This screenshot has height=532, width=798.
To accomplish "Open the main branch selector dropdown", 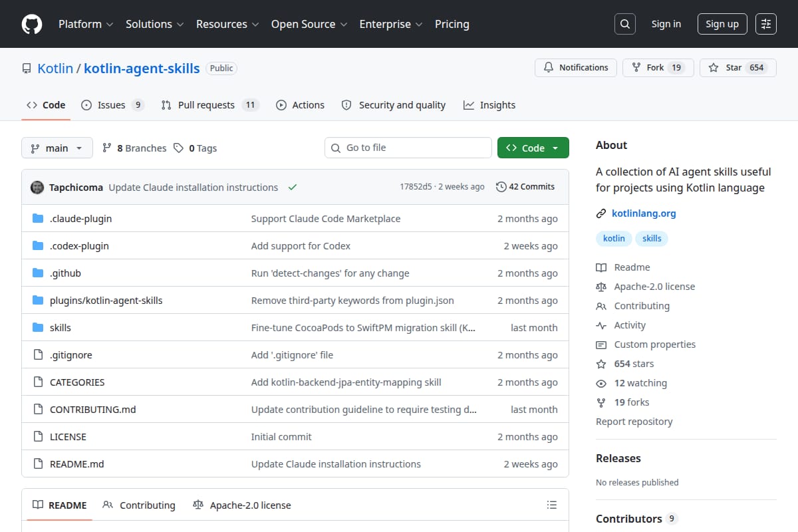I will 57,148.
